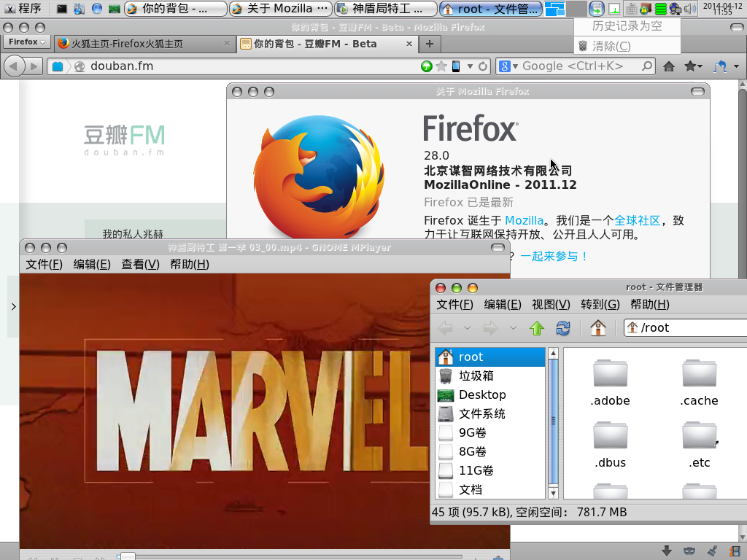
Task: Open the 垃圾箱 trash in sidebar
Action: (x=476, y=376)
